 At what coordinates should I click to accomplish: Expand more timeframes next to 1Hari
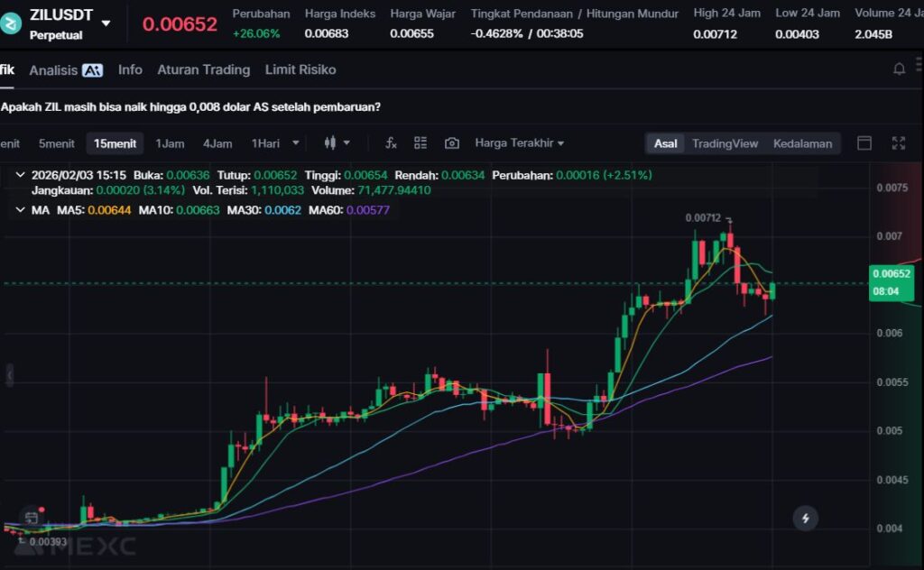click(296, 143)
